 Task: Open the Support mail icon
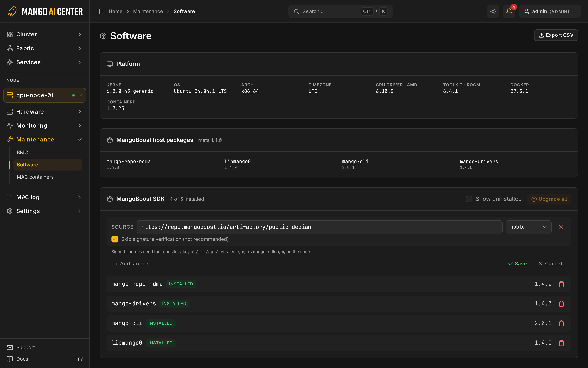[10, 348]
